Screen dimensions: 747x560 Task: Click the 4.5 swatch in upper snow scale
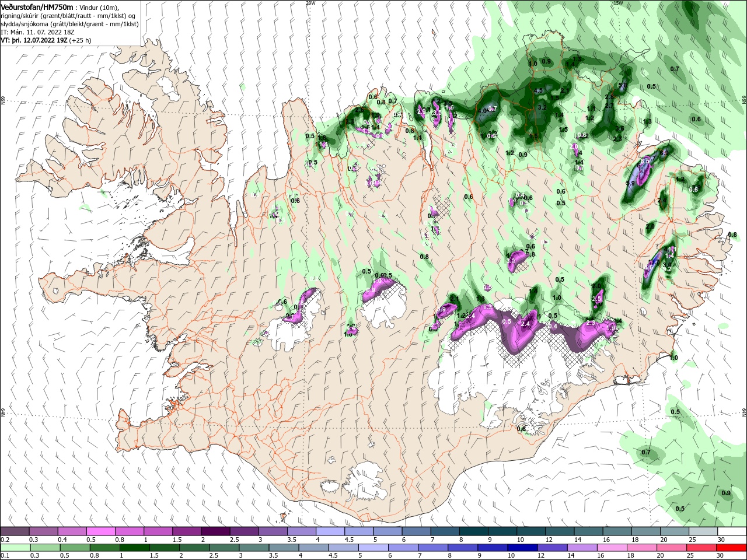358,531
